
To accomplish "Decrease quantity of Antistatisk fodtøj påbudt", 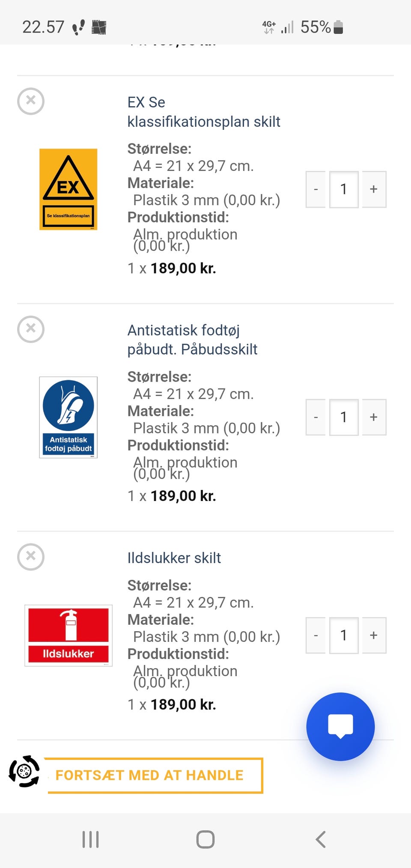I will click(x=316, y=417).
